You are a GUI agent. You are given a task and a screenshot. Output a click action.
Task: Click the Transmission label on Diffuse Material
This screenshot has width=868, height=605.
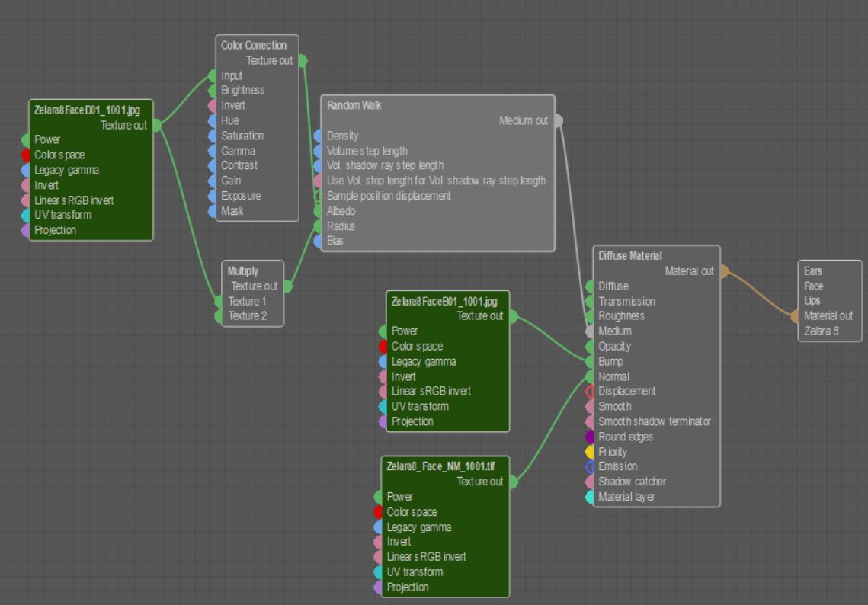(626, 302)
